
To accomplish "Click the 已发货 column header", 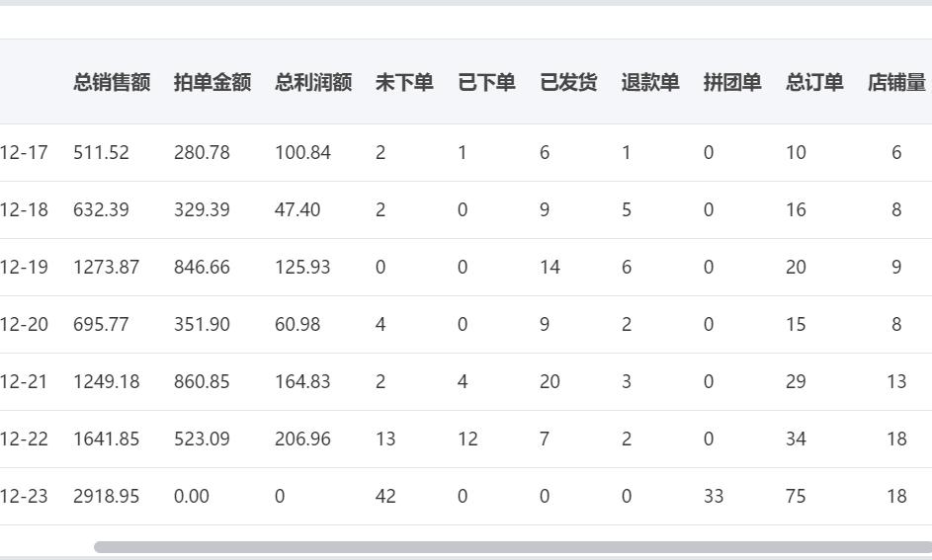I will [568, 83].
